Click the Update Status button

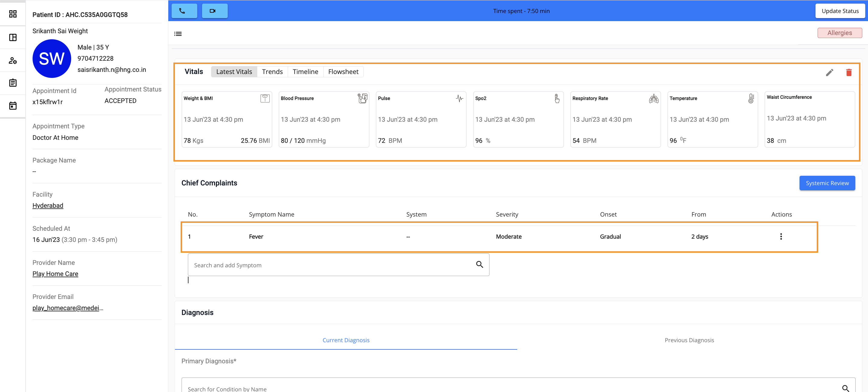click(x=840, y=11)
